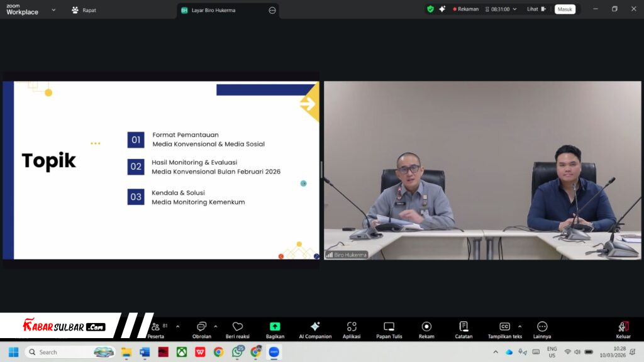Expand the Zoom Workplace dropdown arrow
The image size is (644, 362).
[x=53, y=9]
